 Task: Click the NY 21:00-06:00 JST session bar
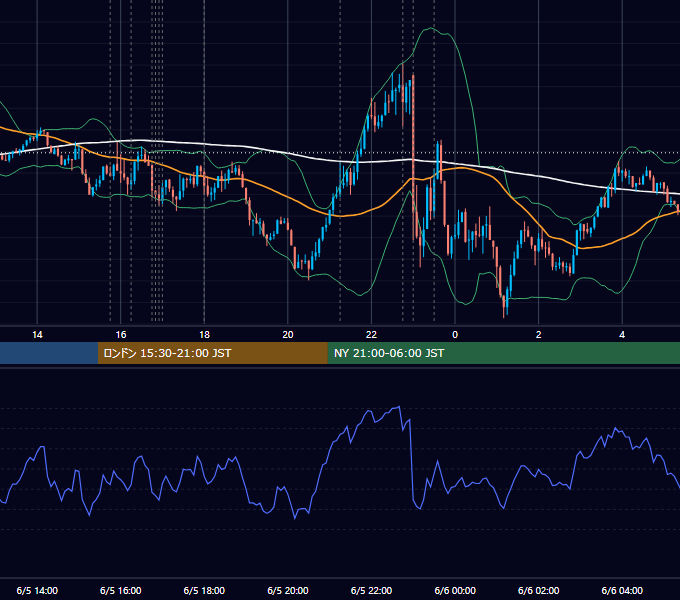[503, 353]
